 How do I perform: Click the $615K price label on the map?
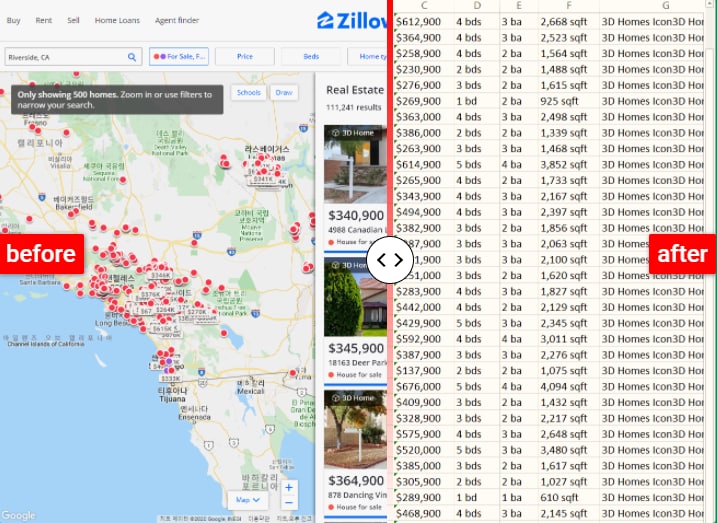[x=162, y=328]
